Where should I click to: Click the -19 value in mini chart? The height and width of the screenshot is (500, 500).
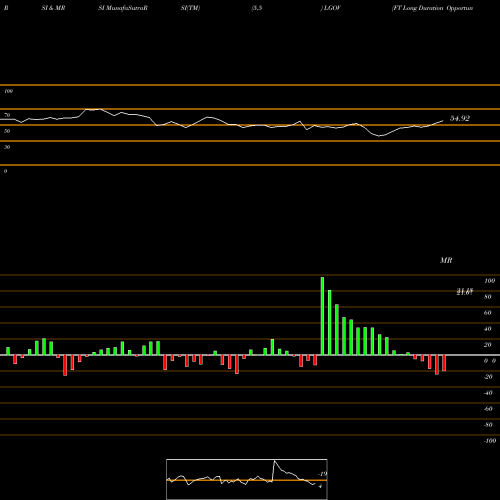click(322, 474)
